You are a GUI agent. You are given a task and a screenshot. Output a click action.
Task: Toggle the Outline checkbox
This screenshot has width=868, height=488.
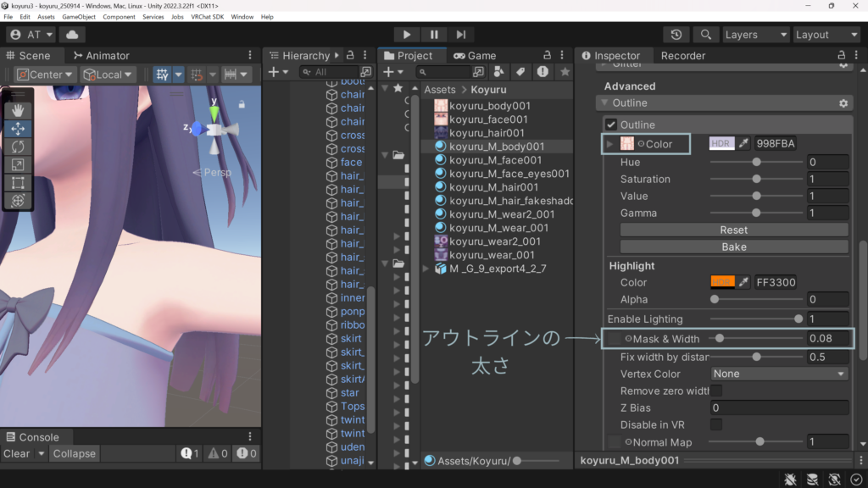(x=610, y=125)
